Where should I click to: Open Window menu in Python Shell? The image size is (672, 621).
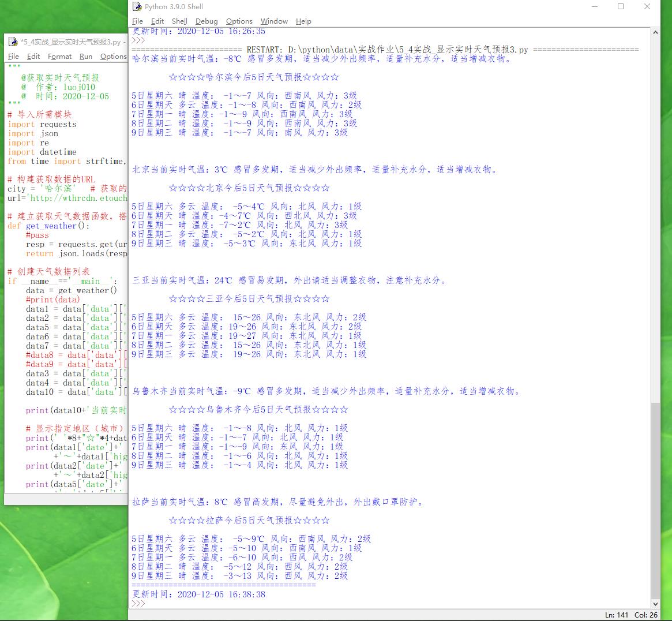click(x=275, y=21)
